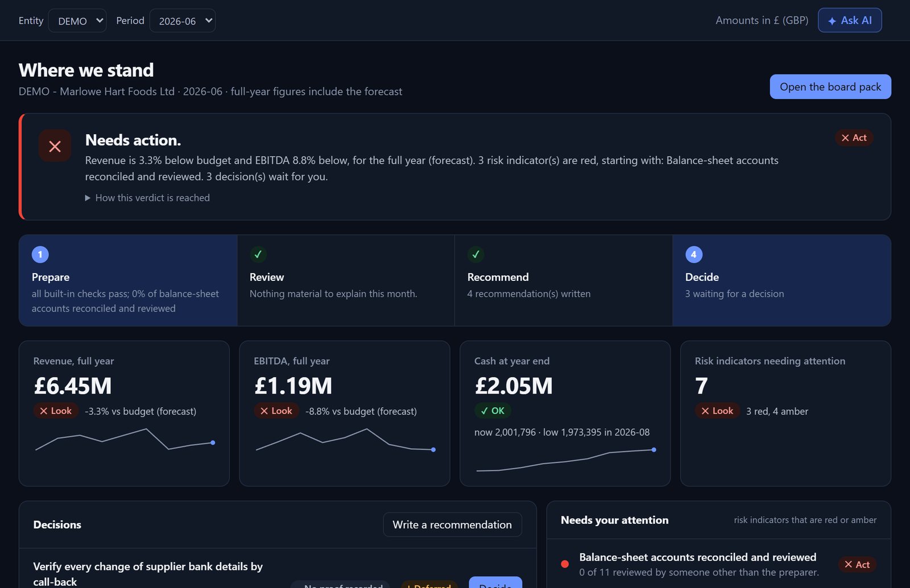Open 'Balance-sheet accounts reconciled and reviewed' item
This screenshot has width=910, height=588.
[718, 564]
